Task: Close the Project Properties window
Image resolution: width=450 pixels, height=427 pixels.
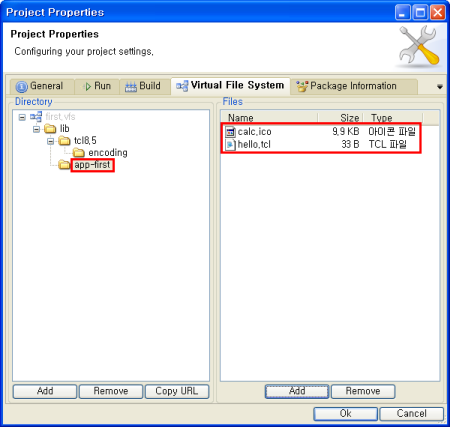Action: 438,13
